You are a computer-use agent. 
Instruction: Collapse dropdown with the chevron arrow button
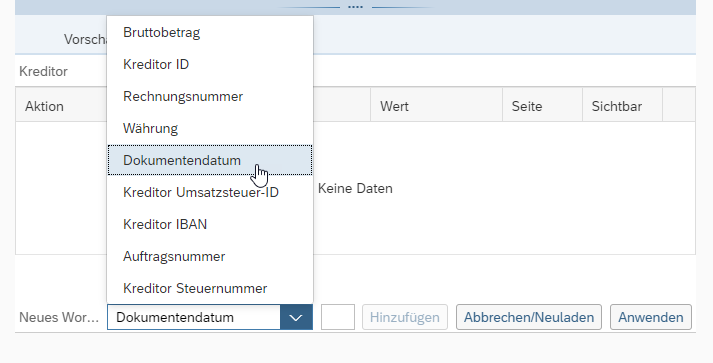pyautogui.click(x=296, y=317)
